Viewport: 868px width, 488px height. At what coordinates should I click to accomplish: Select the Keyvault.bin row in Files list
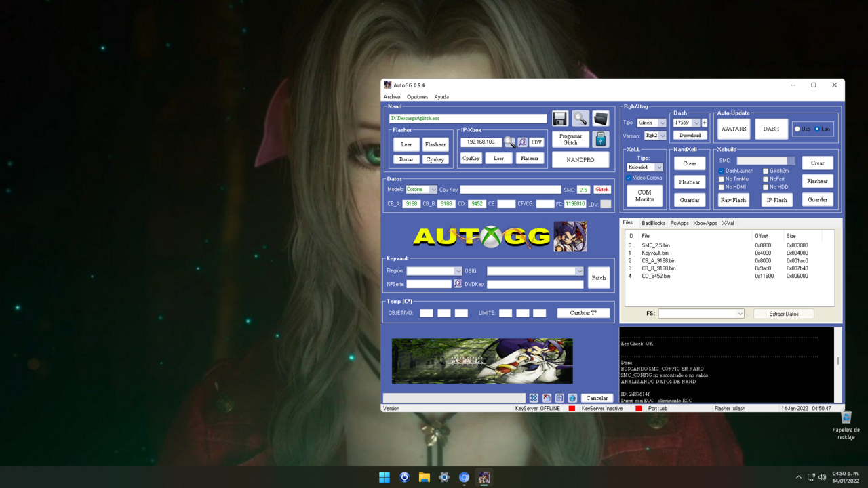pos(729,253)
